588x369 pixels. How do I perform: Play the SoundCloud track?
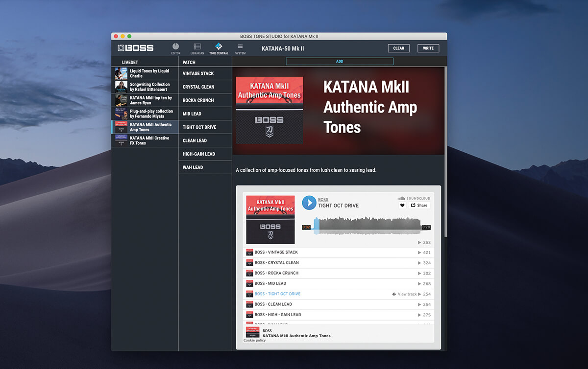pyautogui.click(x=309, y=203)
